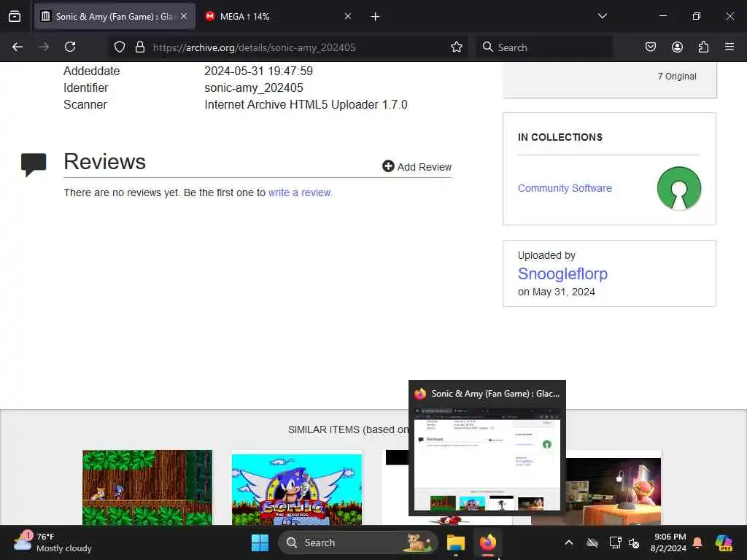The image size is (747, 560).
Task: Open the jungle platformer similar item thumbnail
Action: 147,487
